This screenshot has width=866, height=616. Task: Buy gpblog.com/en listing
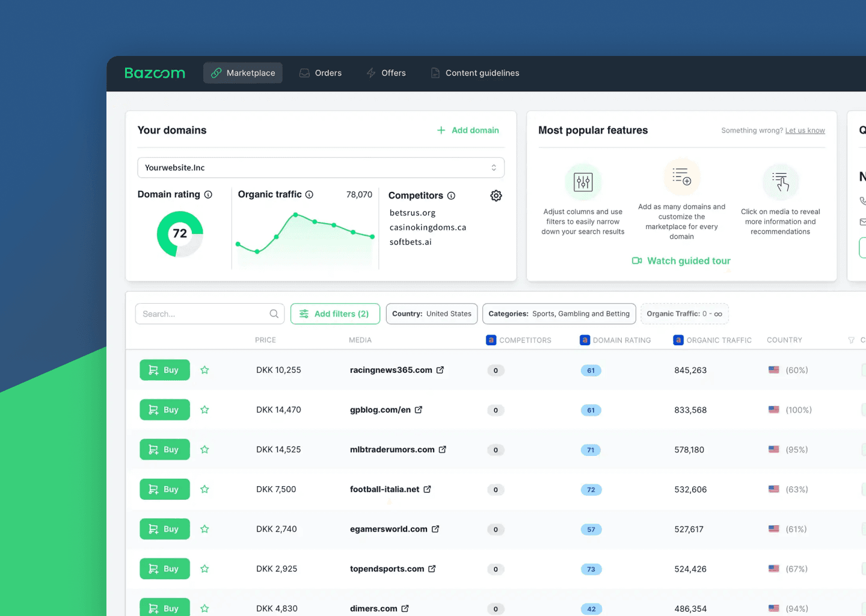[x=165, y=410]
